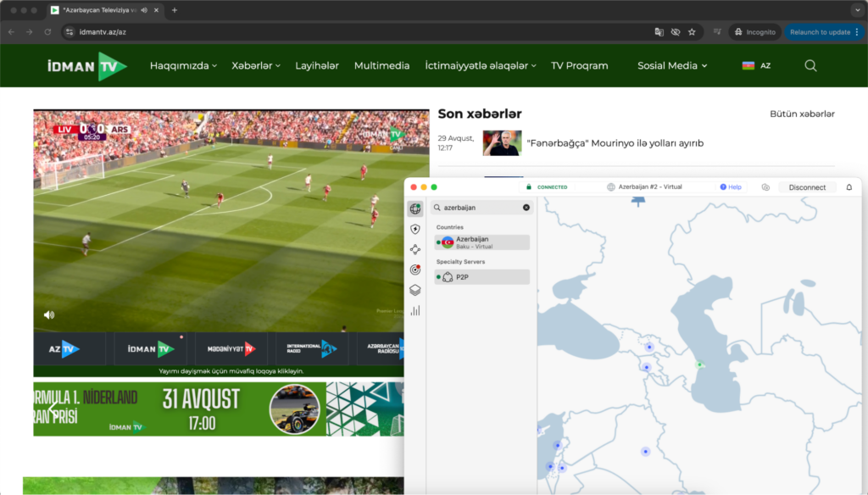Switch to the Azərbaycan Radiosu channel logo
868x495 pixels.
[x=386, y=348]
